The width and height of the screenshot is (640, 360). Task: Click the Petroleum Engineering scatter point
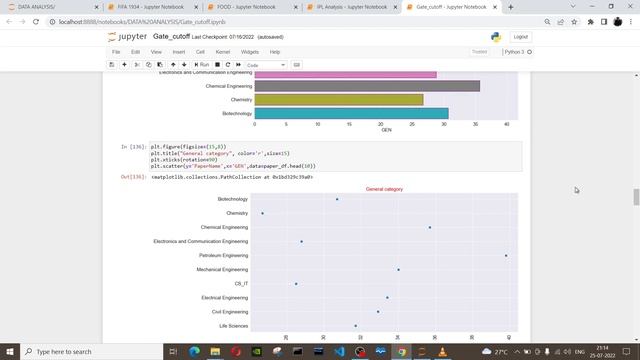click(x=506, y=256)
